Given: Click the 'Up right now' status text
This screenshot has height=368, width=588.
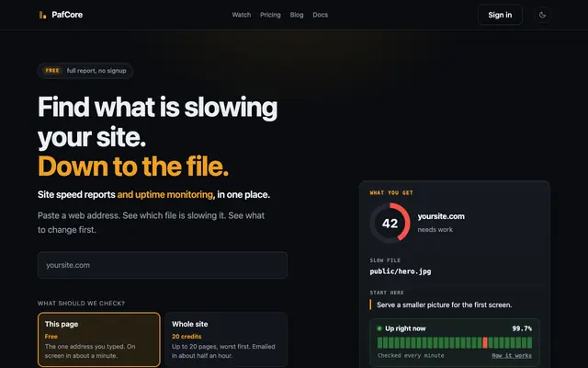Looking at the screenshot, I should tap(405, 328).
